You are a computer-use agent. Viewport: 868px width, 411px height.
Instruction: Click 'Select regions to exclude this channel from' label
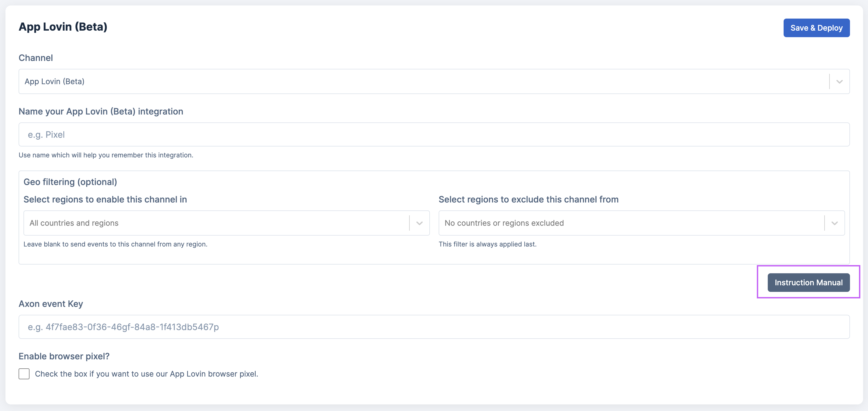click(528, 199)
